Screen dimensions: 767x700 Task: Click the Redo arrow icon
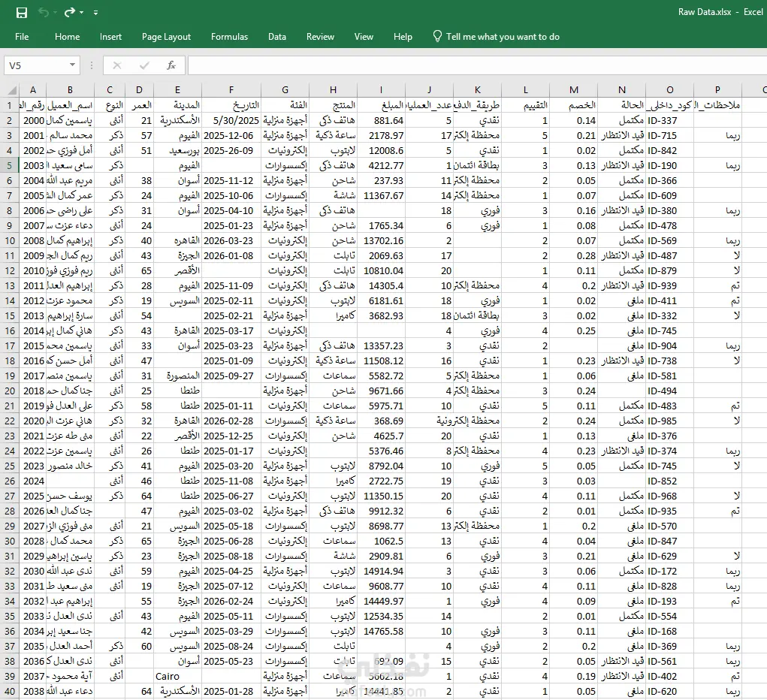pos(70,12)
